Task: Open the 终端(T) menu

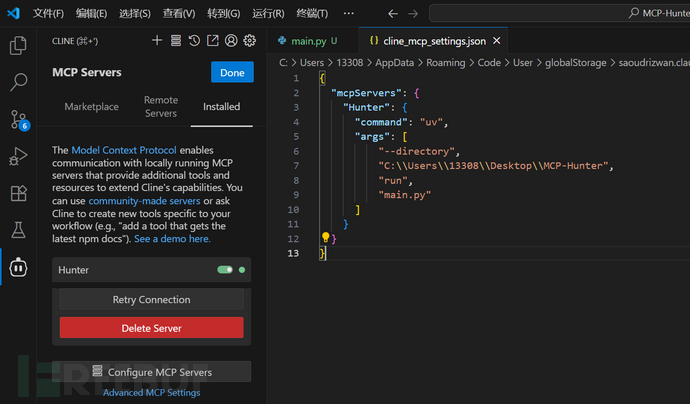Action: 312,13
